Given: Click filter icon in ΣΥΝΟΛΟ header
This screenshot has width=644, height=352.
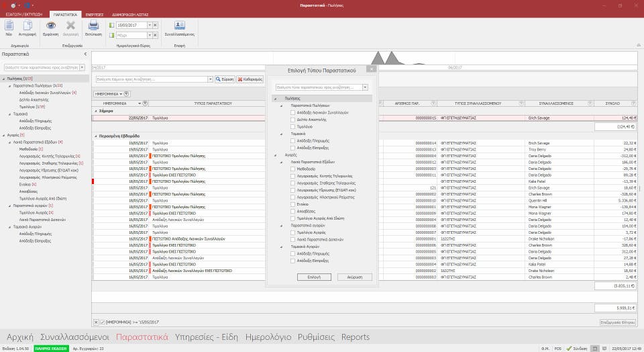Looking at the screenshot, I should tap(633, 103).
